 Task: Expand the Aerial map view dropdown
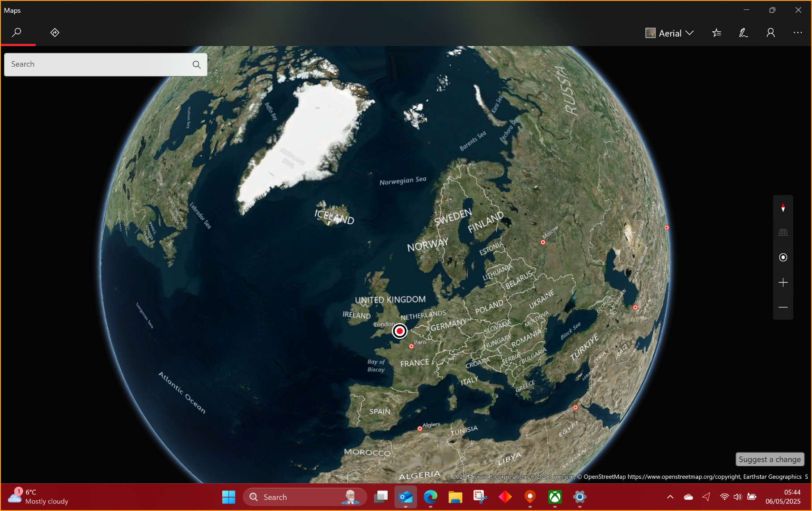[x=669, y=33]
